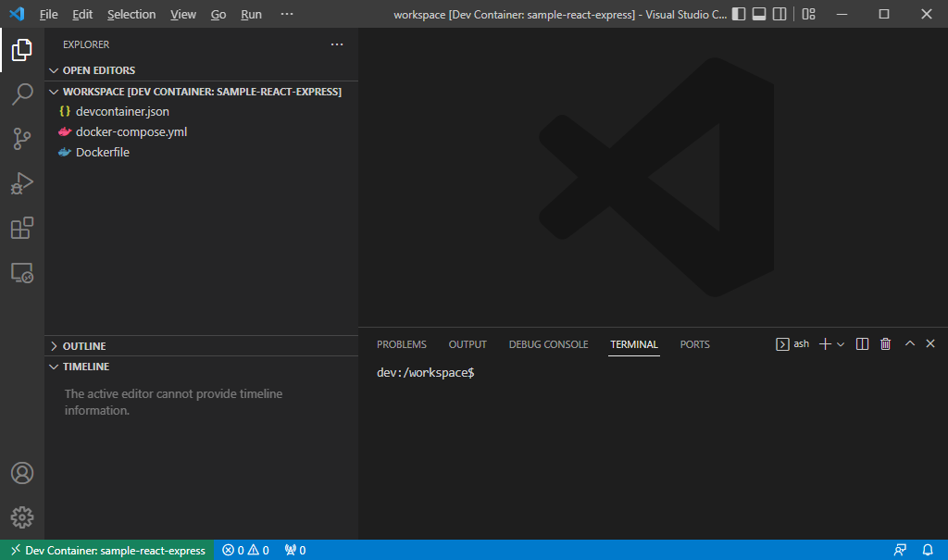Toggle the bottom panel visibility
The image size is (948, 560).
click(759, 14)
